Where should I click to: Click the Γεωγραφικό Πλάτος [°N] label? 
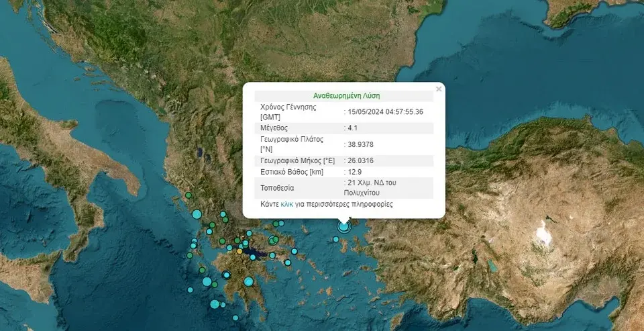click(x=292, y=144)
